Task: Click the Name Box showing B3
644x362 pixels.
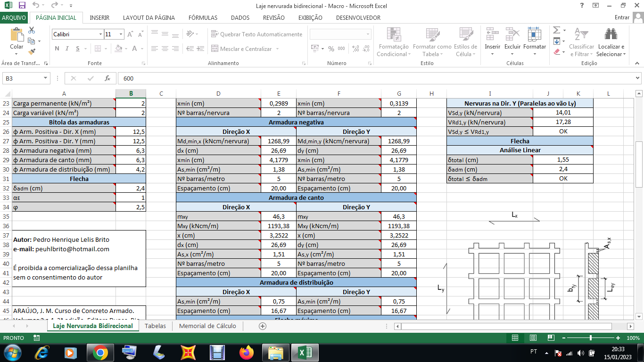Action: [27, 78]
